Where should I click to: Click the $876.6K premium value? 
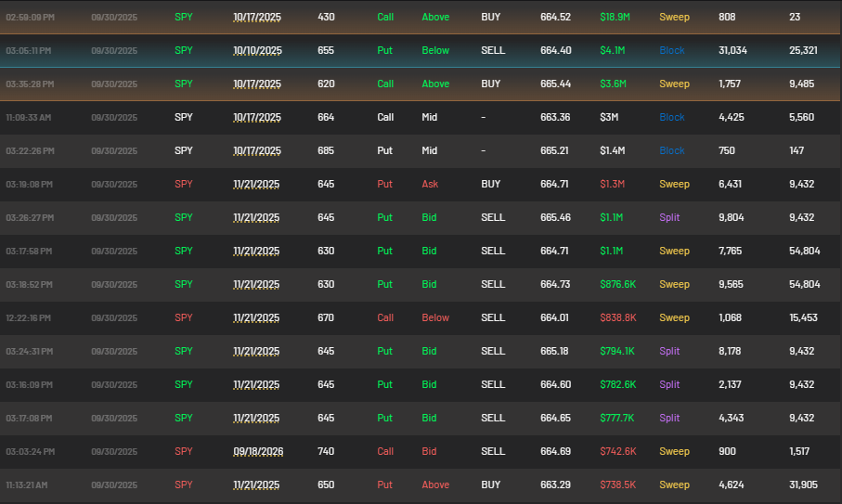(617, 284)
